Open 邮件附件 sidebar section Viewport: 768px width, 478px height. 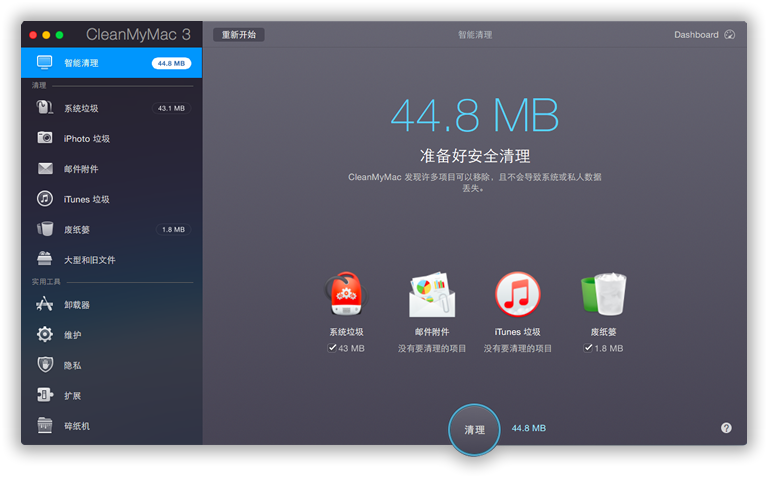tap(112, 168)
